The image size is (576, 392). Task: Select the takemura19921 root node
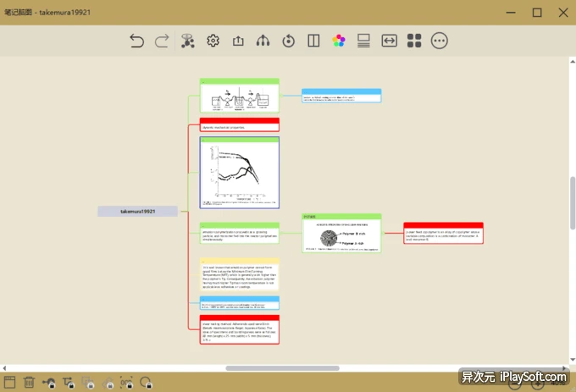click(x=137, y=211)
